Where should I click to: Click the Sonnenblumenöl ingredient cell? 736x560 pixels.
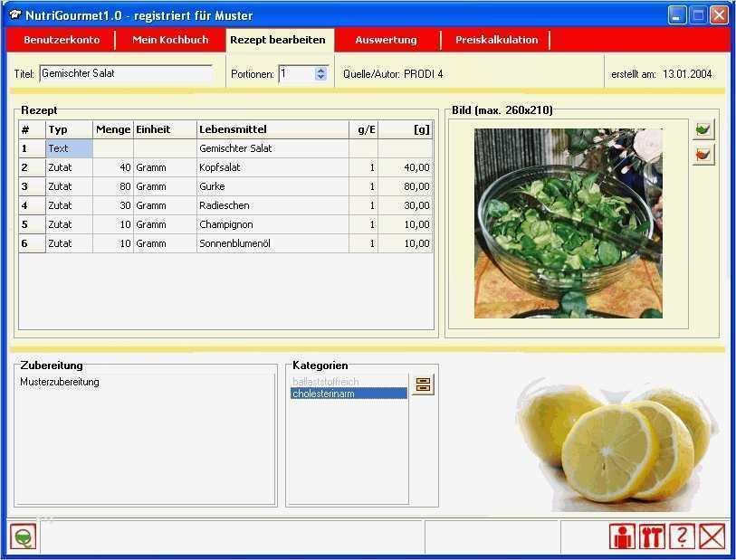coord(272,243)
